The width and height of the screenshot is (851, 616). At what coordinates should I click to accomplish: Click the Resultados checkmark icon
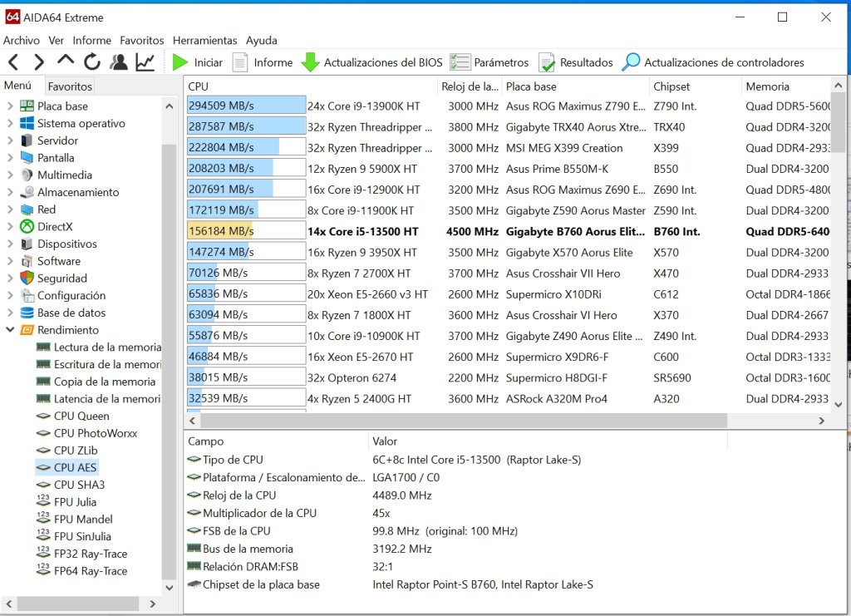(x=547, y=62)
